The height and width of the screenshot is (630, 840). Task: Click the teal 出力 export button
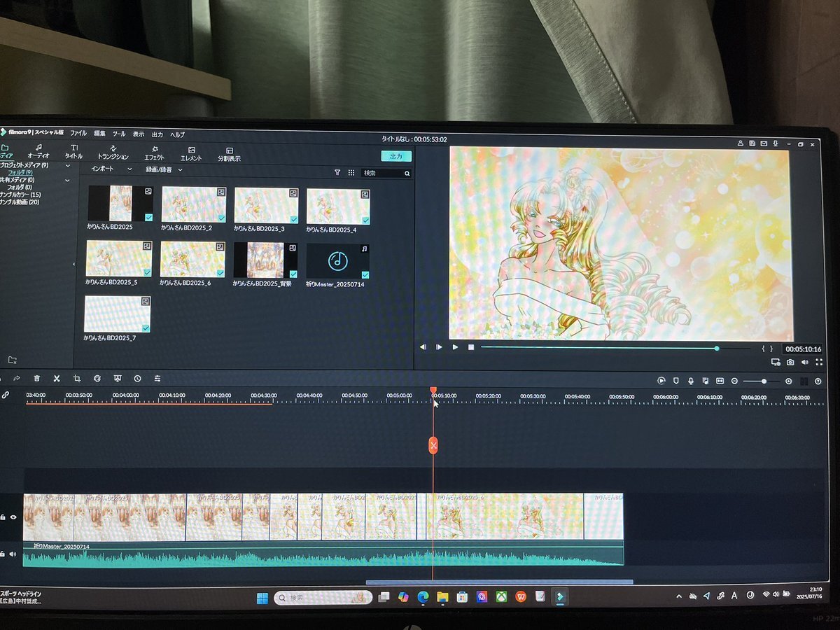(396, 156)
